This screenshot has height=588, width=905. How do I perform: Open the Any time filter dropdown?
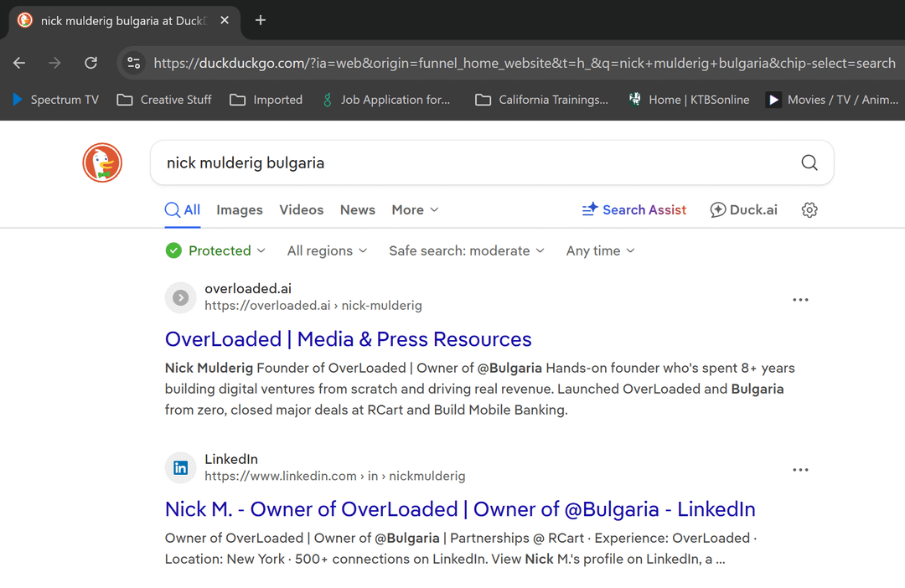pyautogui.click(x=600, y=250)
